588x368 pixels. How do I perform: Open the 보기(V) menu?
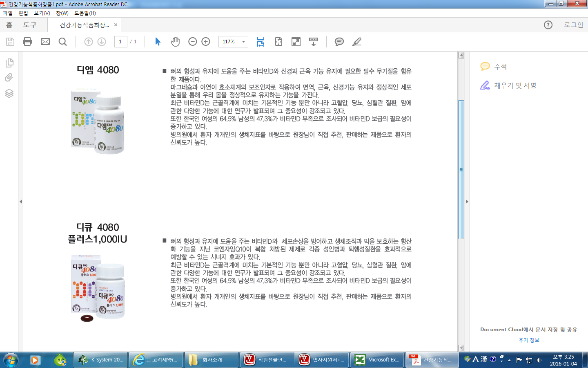(x=42, y=13)
